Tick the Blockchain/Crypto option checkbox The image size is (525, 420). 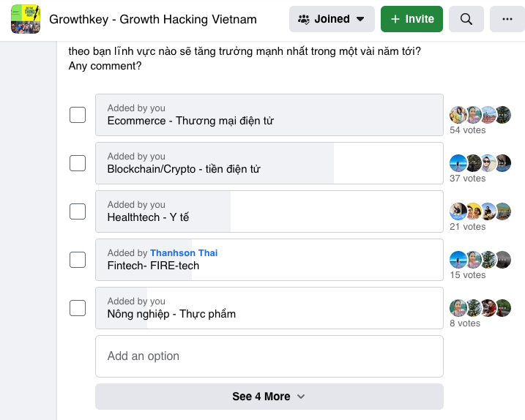tap(78, 163)
